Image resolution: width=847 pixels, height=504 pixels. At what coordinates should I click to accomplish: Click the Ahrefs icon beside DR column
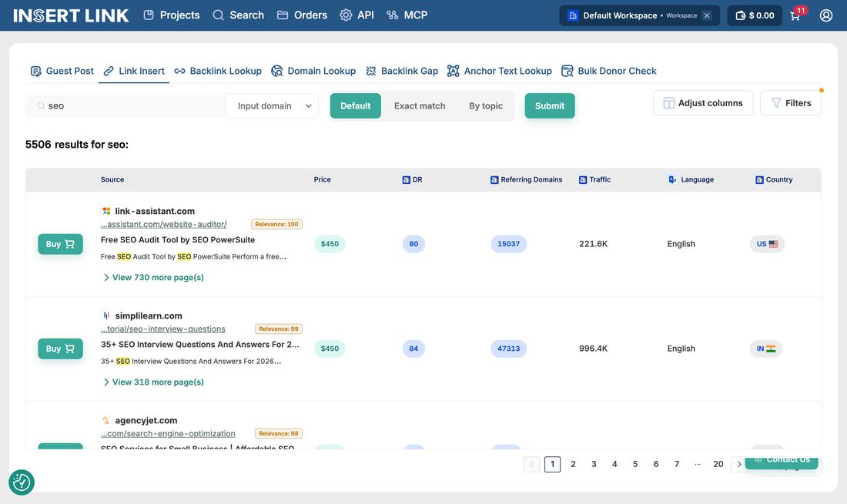pyautogui.click(x=407, y=180)
